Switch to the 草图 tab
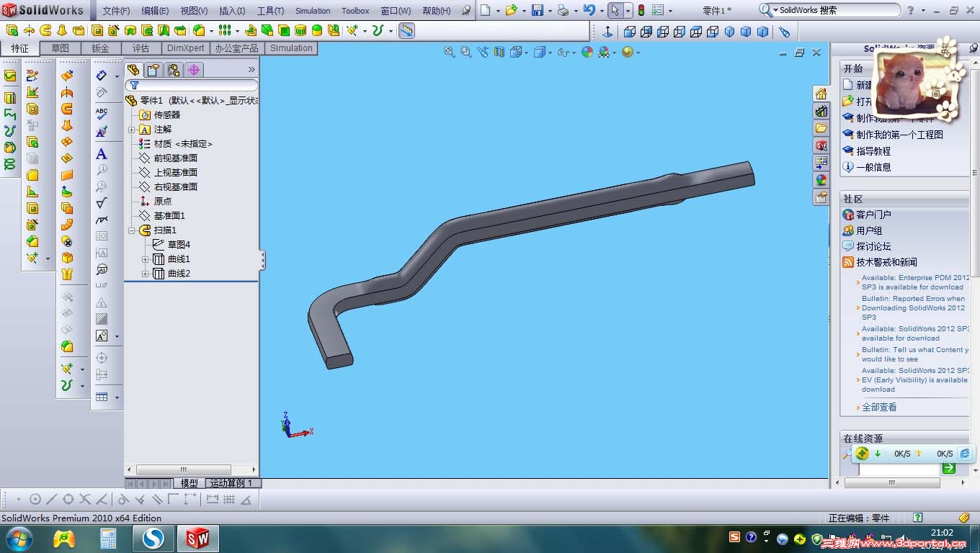This screenshot has width=980, height=553. point(60,48)
